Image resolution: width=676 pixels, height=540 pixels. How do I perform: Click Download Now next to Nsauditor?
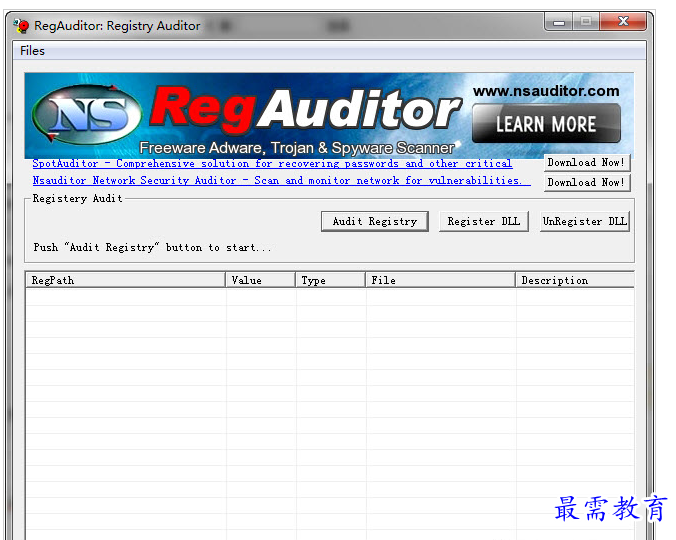click(x=587, y=182)
